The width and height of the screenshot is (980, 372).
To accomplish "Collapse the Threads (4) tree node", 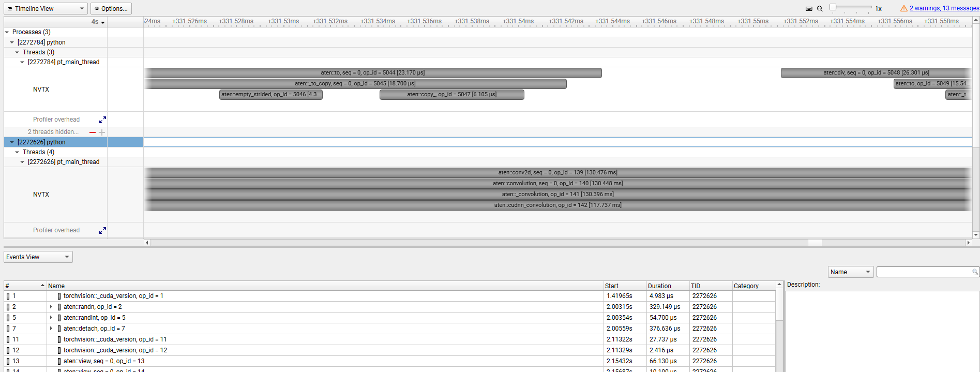I will coord(17,152).
